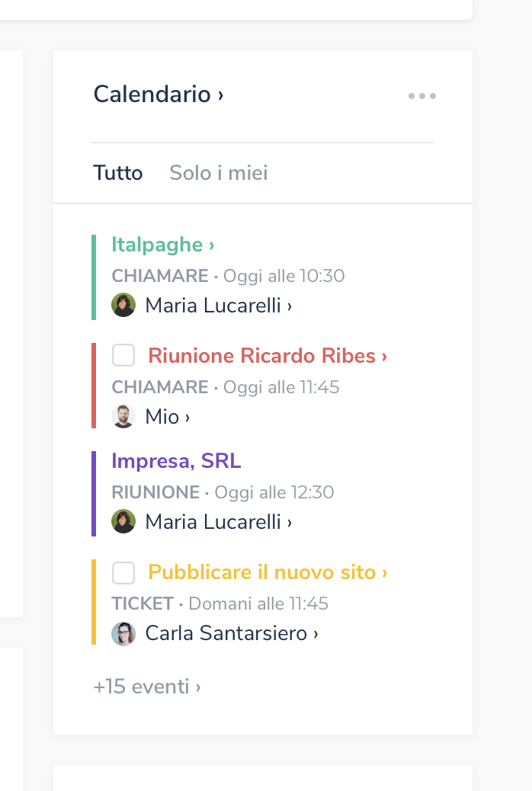
Task: Open the Calendario heading link
Action: (x=159, y=94)
